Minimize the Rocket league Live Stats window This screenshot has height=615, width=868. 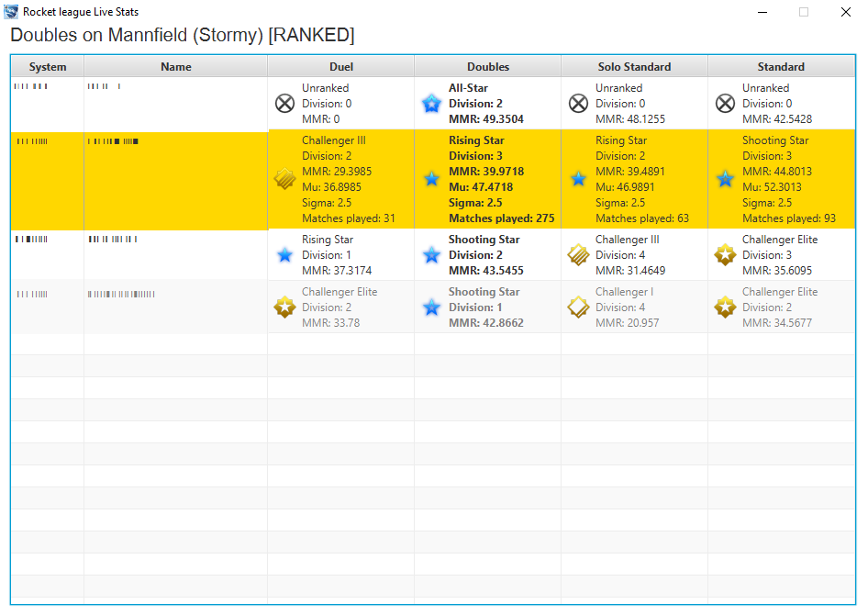point(762,12)
